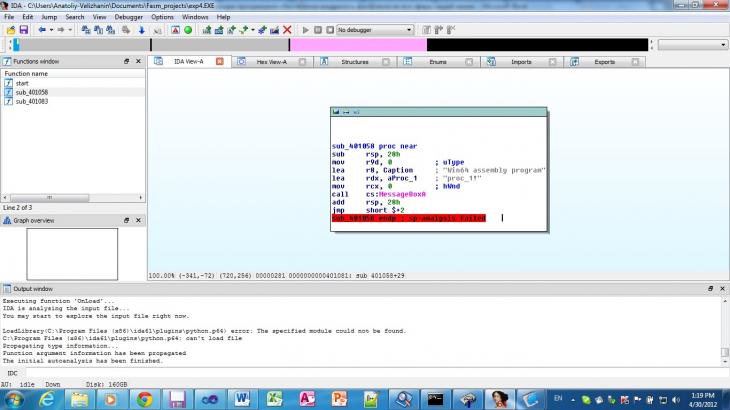This screenshot has width=730, height=410.
Task: Click the red triangle toolbar icon
Action: [x=175, y=30]
